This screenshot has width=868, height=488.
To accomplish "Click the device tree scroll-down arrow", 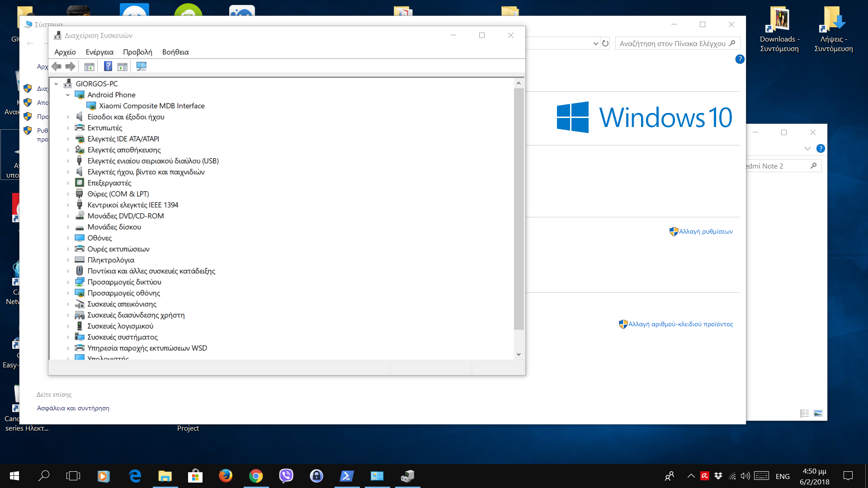I will [519, 354].
